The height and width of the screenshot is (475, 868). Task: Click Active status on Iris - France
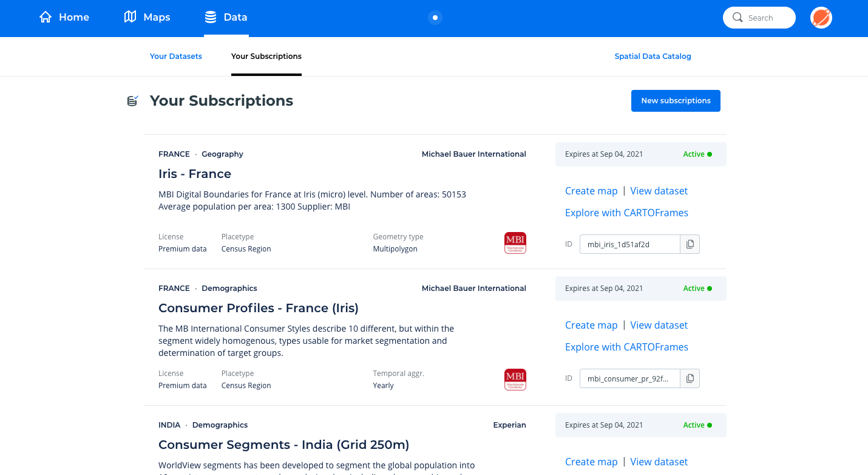697,154
